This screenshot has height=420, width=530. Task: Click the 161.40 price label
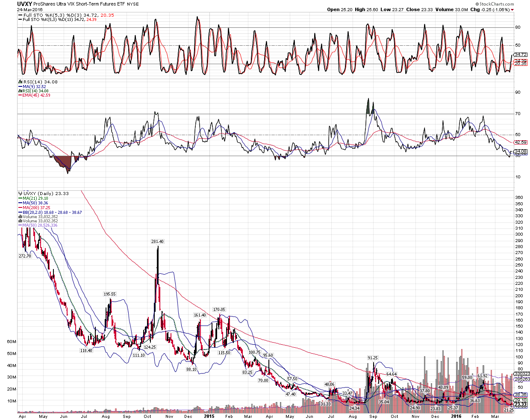(x=200, y=315)
